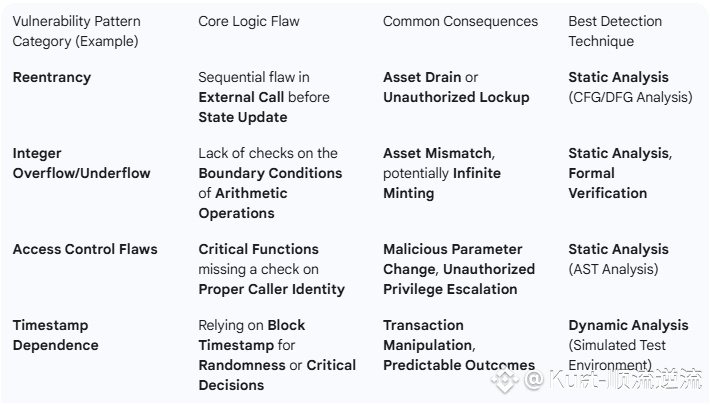Click the Static Analysis (CFG/DFG Analysis) cell
710x405 pixels.
pos(630,87)
